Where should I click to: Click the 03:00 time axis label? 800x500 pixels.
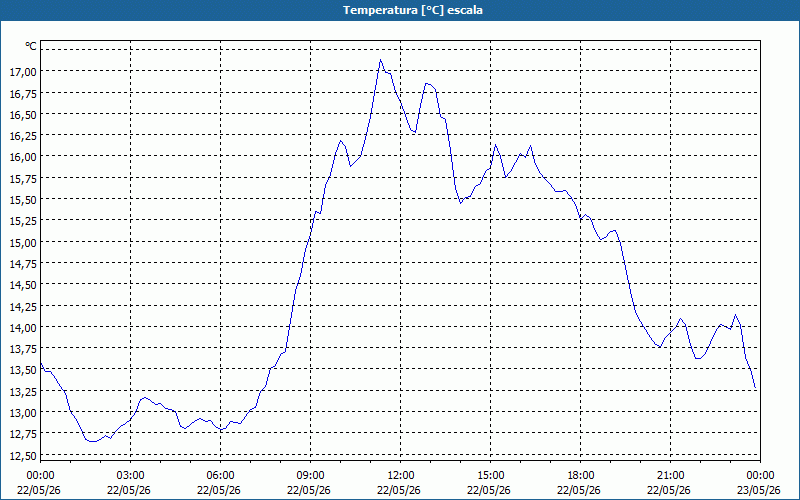click(x=130, y=476)
